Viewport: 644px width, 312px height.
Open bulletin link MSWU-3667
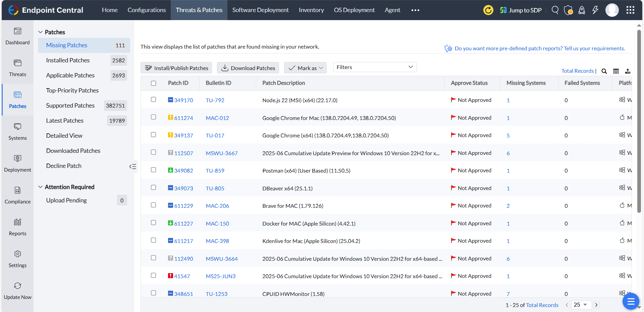[x=221, y=153]
